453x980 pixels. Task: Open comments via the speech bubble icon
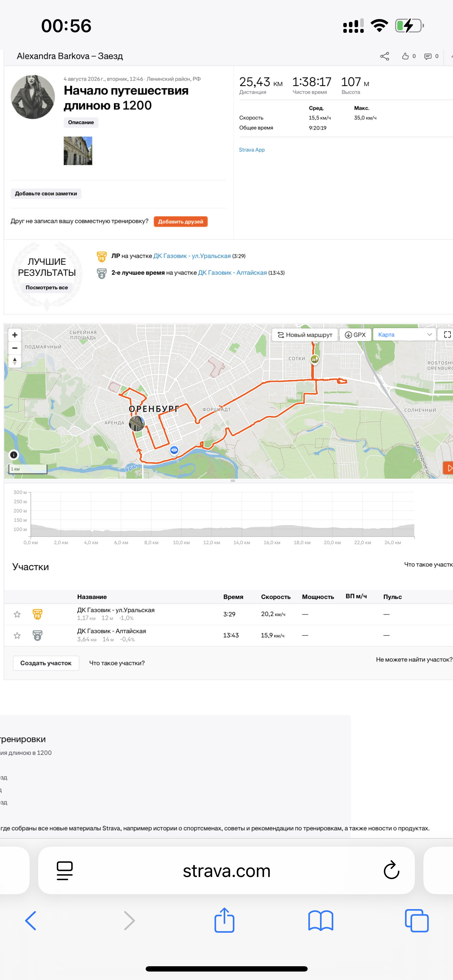pyautogui.click(x=428, y=56)
